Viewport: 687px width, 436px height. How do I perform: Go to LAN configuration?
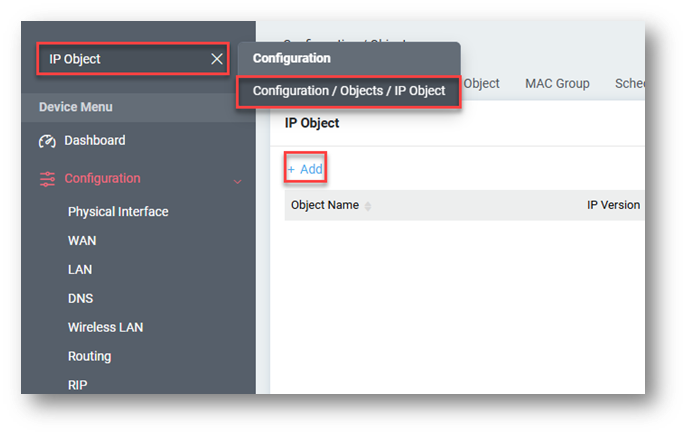point(80,270)
